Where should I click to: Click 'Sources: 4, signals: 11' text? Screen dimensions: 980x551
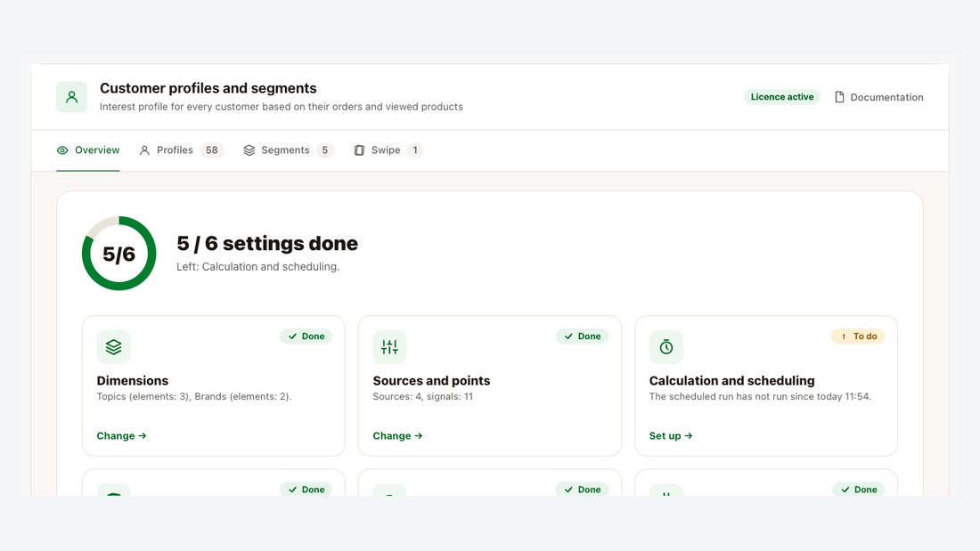coord(422,397)
